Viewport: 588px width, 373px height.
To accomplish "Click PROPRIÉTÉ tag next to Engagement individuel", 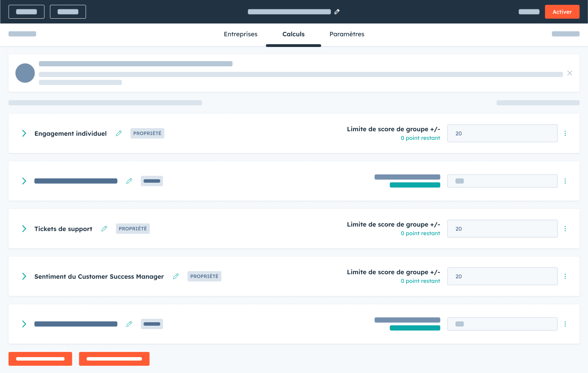I will (x=147, y=133).
